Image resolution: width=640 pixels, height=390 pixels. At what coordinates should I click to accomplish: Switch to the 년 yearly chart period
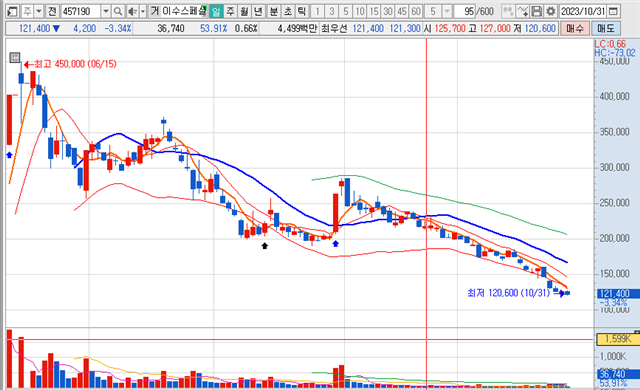pyautogui.click(x=258, y=11)
